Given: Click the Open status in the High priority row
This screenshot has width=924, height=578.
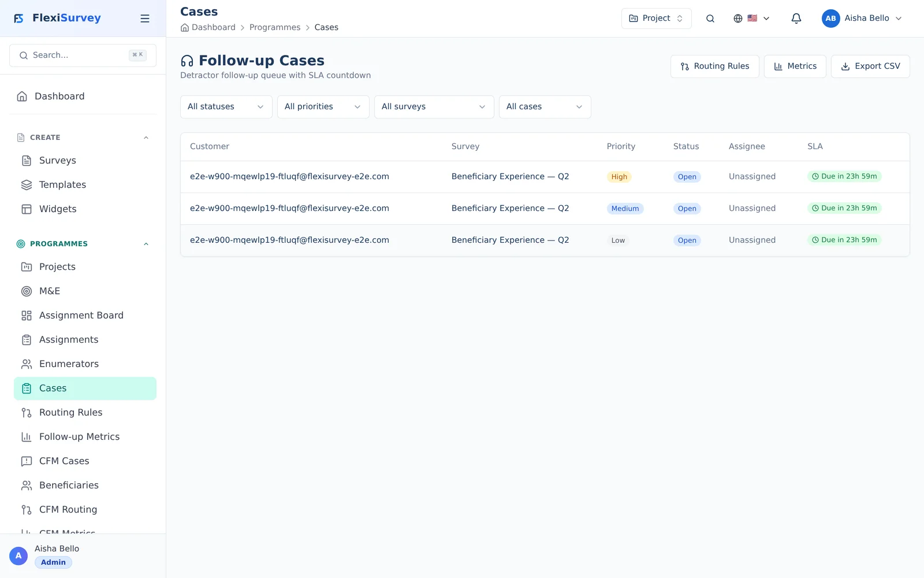Looking at the screenshot, I should [x=687, y=177].
